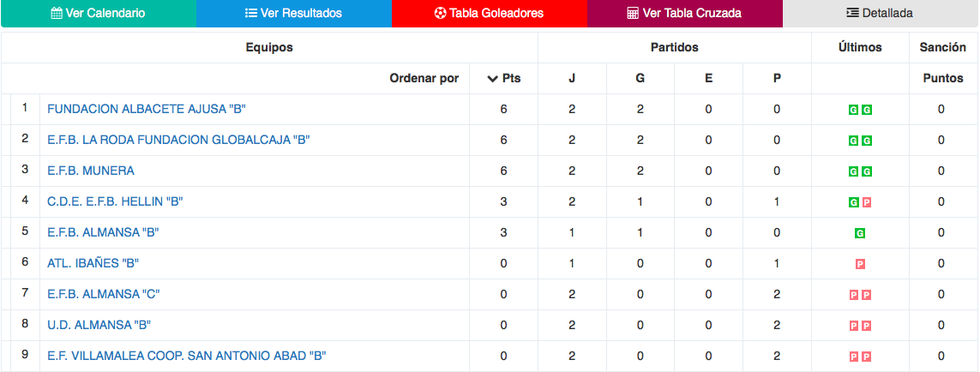
Task: Sort by Pts using the chevron arrow
Action: (x=492, y=79)
